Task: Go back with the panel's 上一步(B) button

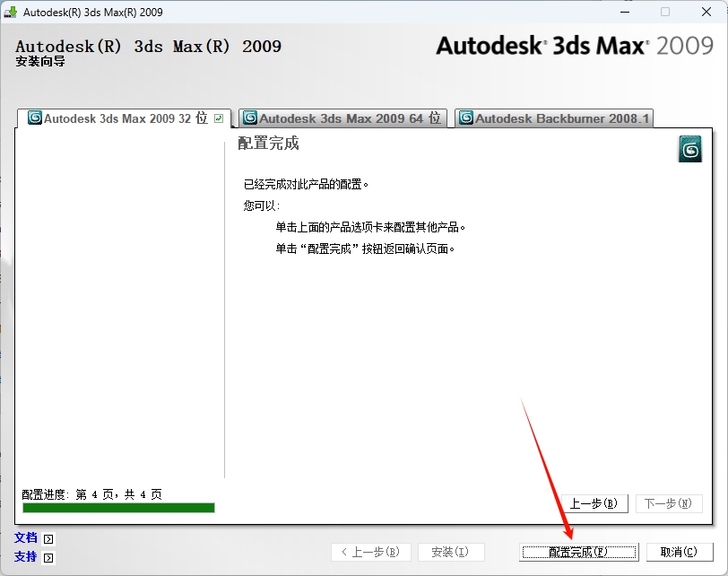Action: [594, 503]
